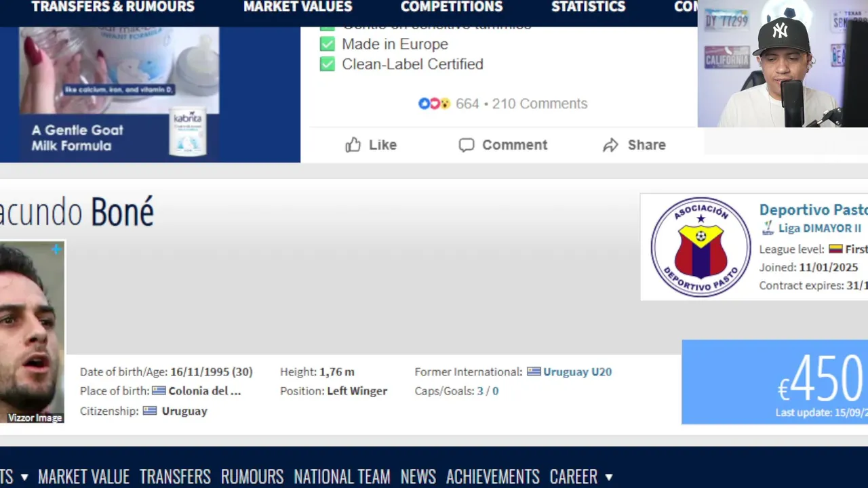Open the Achievements player tab
Viewport: 868px width, 488px height.
tap(493, 476)
